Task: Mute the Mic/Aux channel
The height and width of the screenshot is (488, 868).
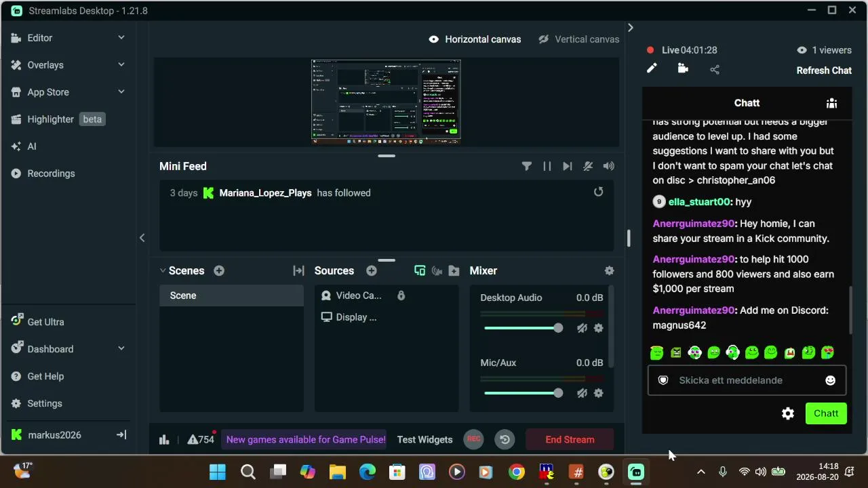Action: coord(582,393)
